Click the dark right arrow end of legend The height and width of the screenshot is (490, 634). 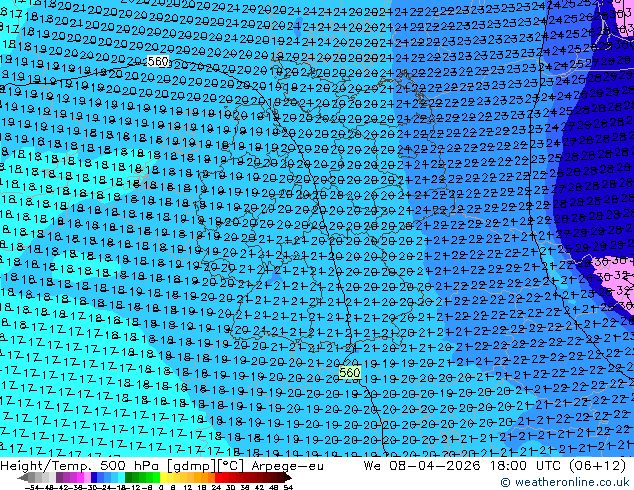click(x=288, y=477)
